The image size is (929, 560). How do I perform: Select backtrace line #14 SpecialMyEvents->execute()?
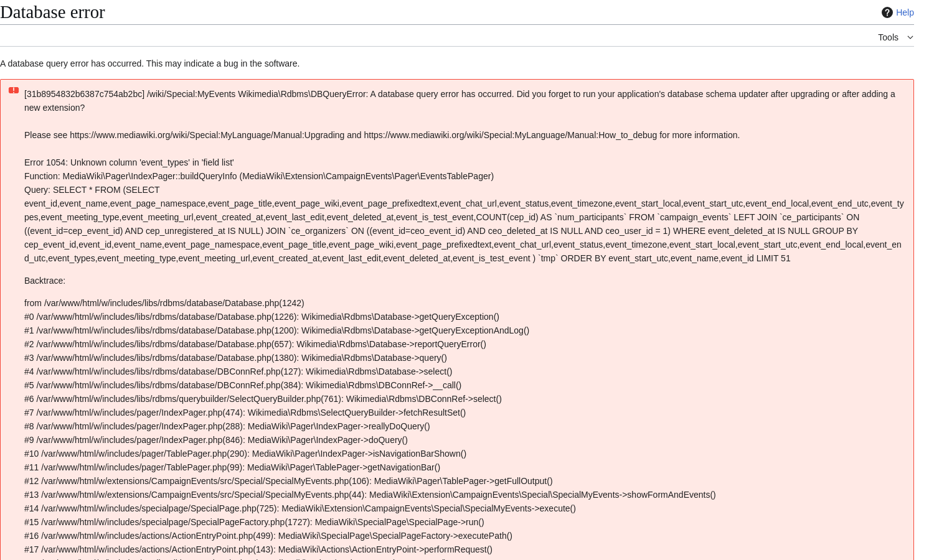coord(300,508)
